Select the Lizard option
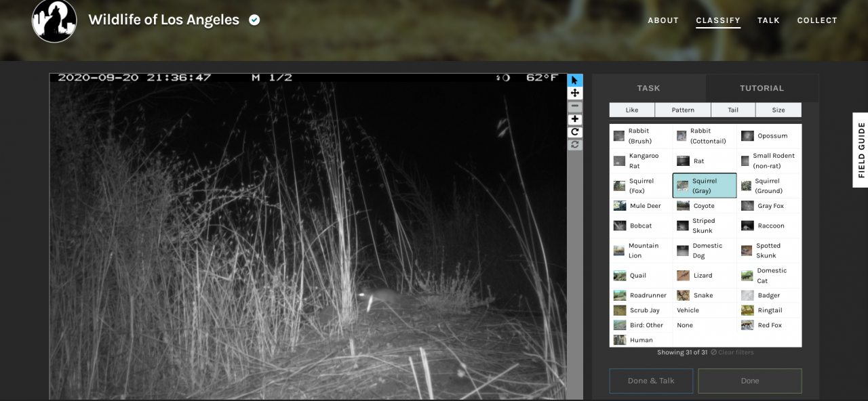Image resolution: width=868 pixels, height=401 pixels. coord(705,276)
